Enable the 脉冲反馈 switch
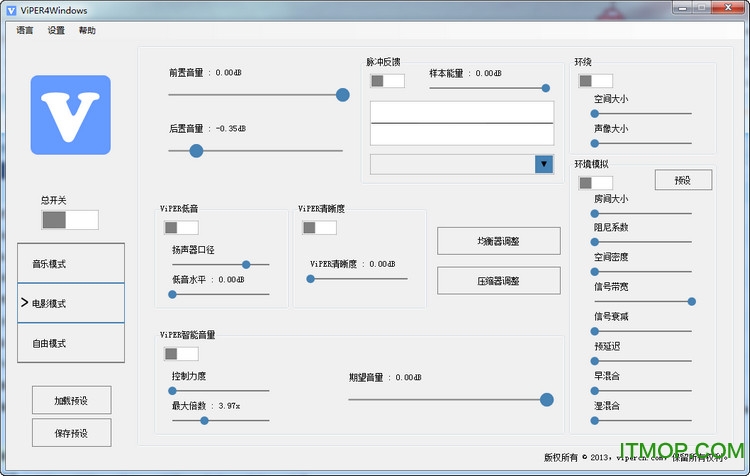This screenshot has height=476, width=750. coord(387,81)
